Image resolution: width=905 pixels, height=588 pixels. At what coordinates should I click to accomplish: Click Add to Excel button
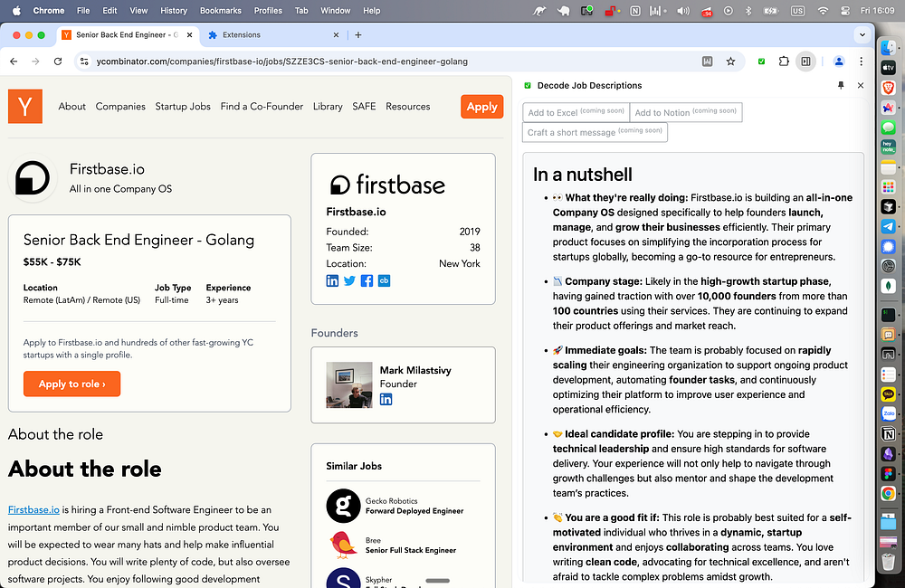(576, 112)
